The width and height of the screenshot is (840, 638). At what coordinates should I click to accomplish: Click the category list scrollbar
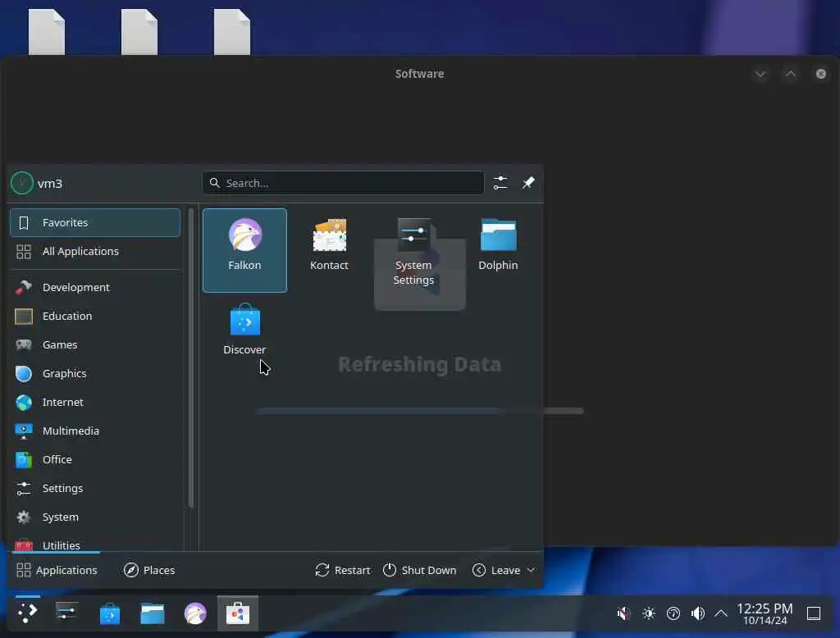coord(190,358)
